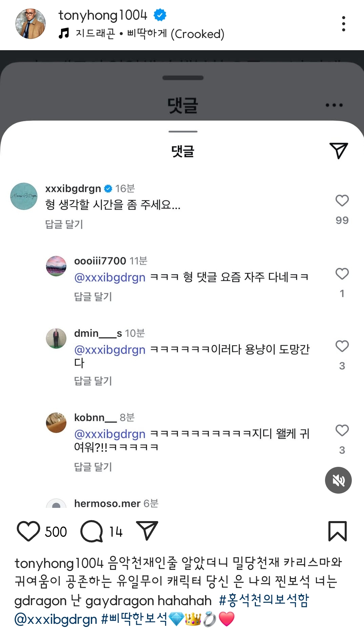The image size is (364, 635).
Task: Tap the comment sheet's drag handle bar
Action: click(x=183, y=132)
